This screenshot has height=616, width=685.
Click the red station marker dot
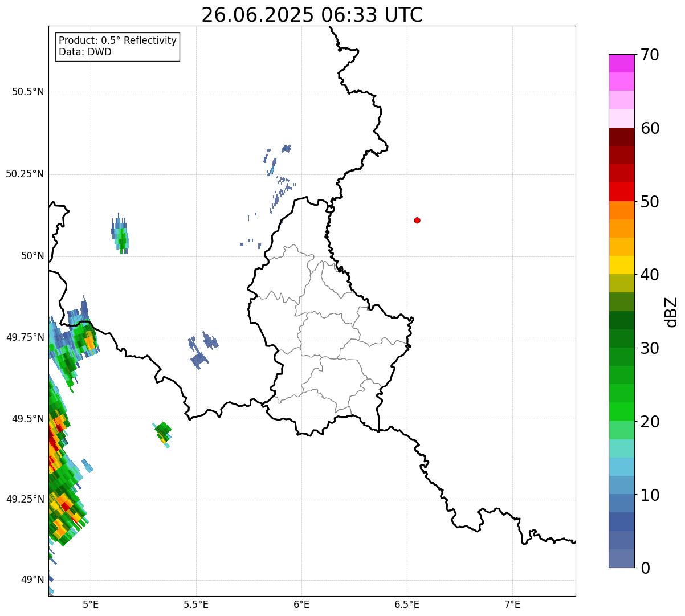417,220
